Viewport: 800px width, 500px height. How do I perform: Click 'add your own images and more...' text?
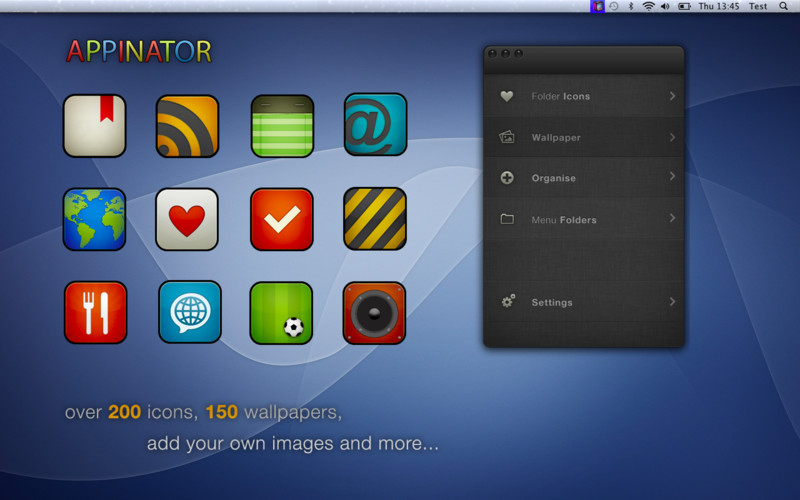(293, 443)
